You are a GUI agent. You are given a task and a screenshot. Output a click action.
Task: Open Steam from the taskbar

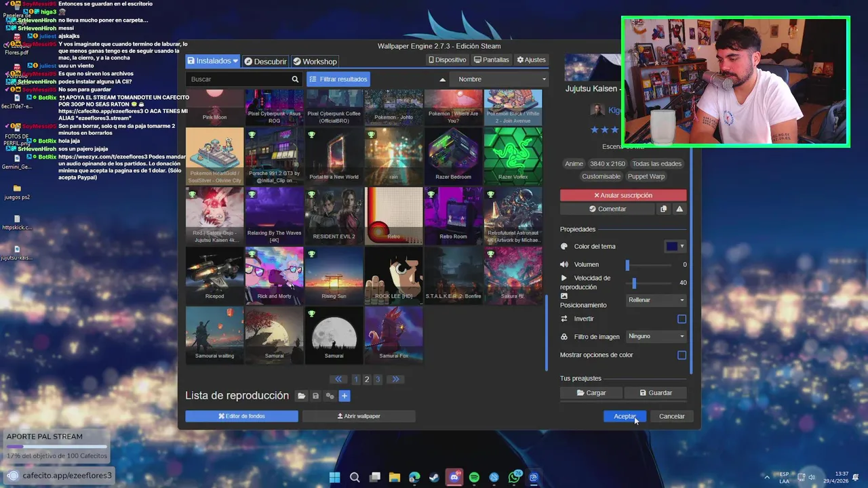[435, 477]
